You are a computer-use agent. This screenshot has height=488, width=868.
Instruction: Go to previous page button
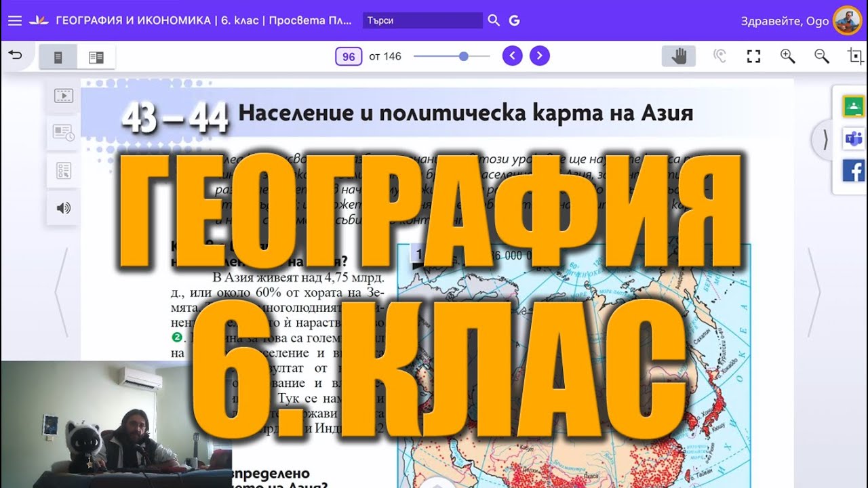point(512,56)
